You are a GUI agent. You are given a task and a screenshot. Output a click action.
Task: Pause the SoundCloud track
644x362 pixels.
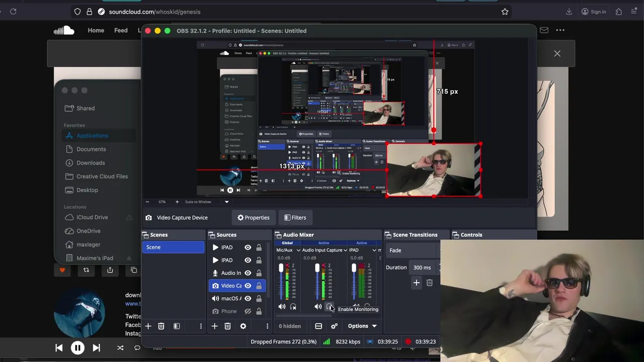pyautogui.click(x=77, y=348)
